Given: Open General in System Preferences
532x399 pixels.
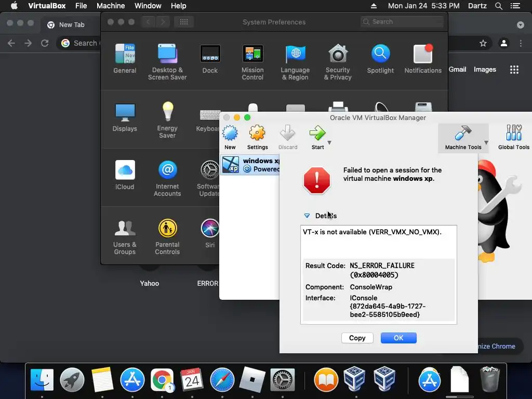Looking at the screenshot, I should click(125, 59).
